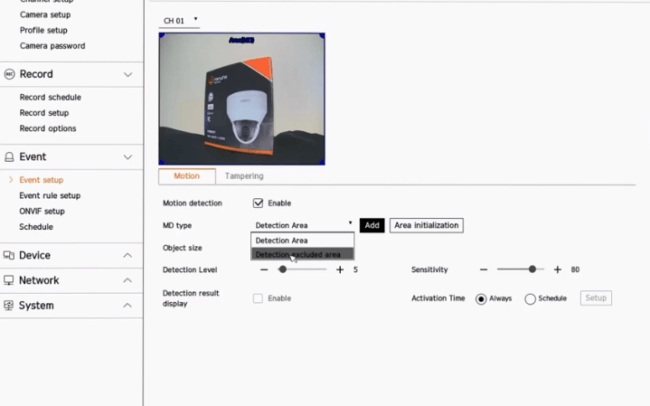Viewport: 650px width, 406px height.
Task: Click the Device section icon
Action: (x=9, y=255)
